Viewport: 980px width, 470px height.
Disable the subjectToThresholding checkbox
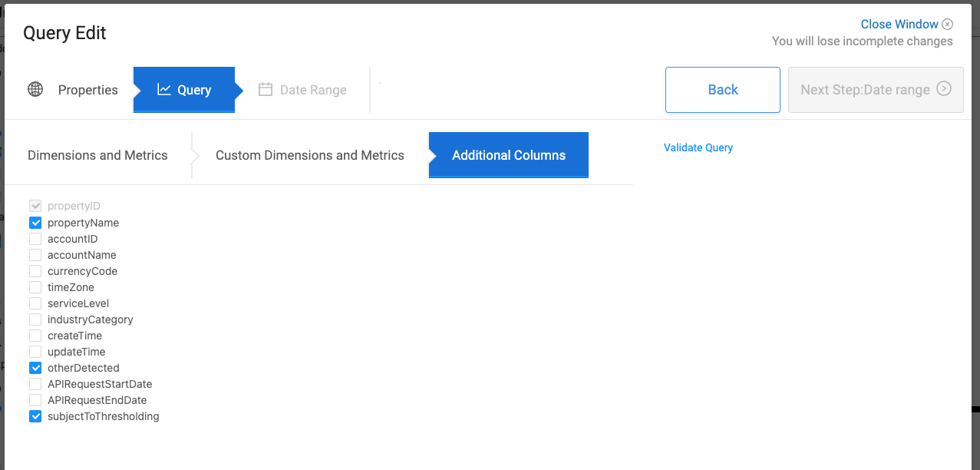tap(35, 416)
